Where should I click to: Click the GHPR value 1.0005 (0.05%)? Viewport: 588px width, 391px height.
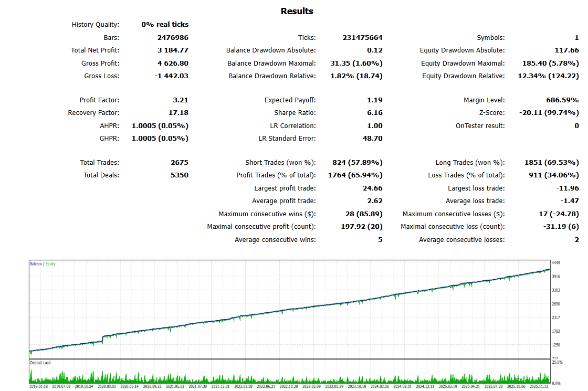click(x=160, y=139)
